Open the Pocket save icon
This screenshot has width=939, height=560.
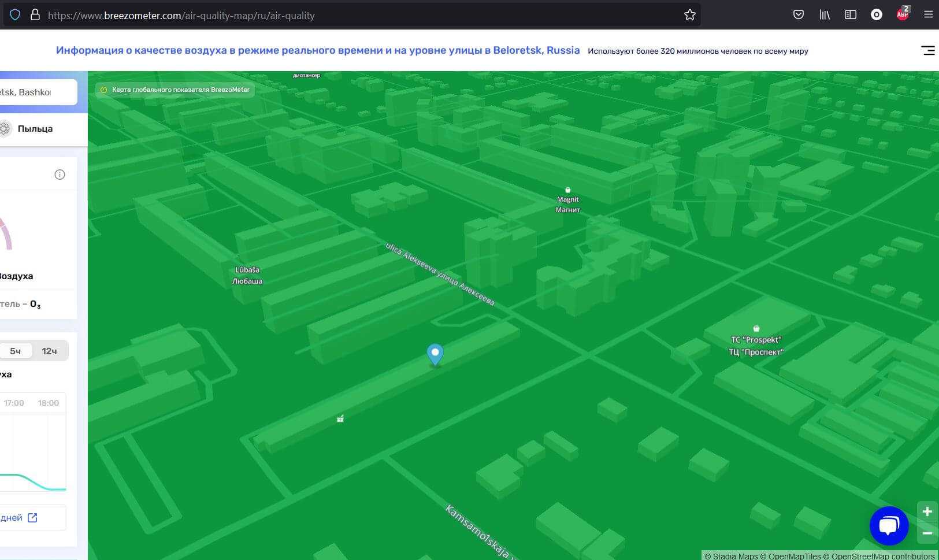[798, 15]
